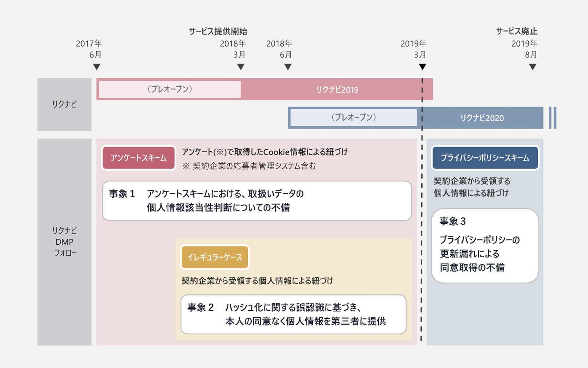Image resolution: width=588 pixels, height=368 pixels.
Task: Click the 事象 2 description box
Action: 293,314
